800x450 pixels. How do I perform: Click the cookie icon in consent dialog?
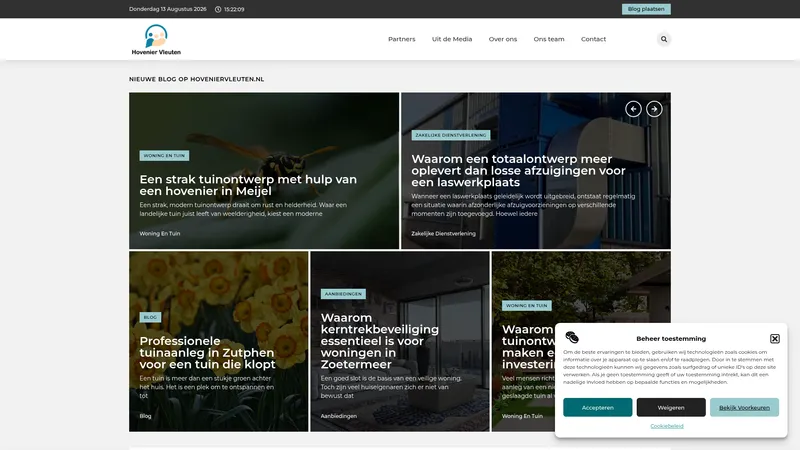click(572, 337)
